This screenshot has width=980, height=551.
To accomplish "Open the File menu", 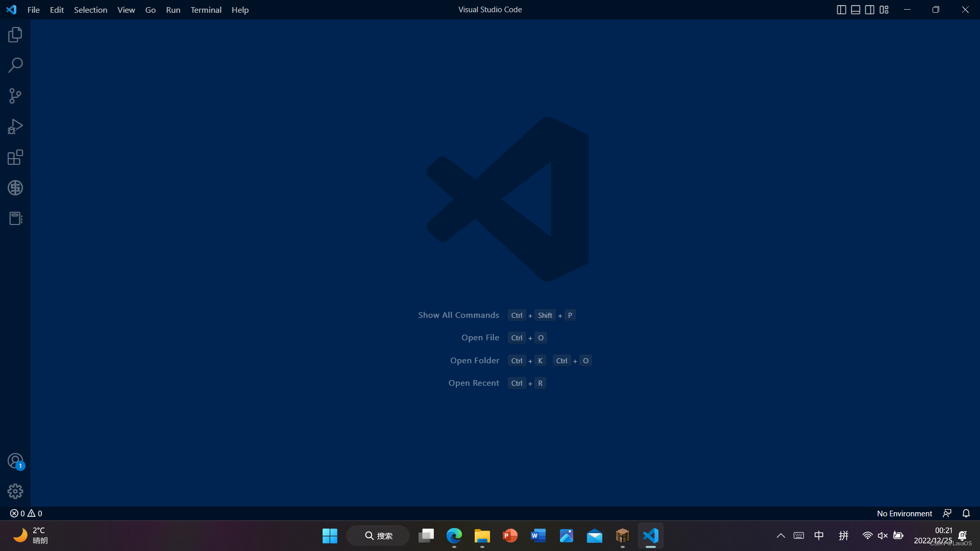I will pos(33,10).
